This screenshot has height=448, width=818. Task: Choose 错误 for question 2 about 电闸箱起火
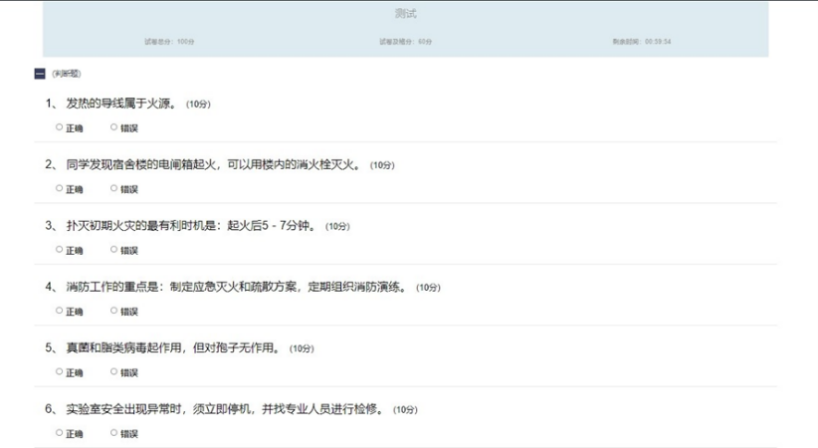click(x=114, y=188)
